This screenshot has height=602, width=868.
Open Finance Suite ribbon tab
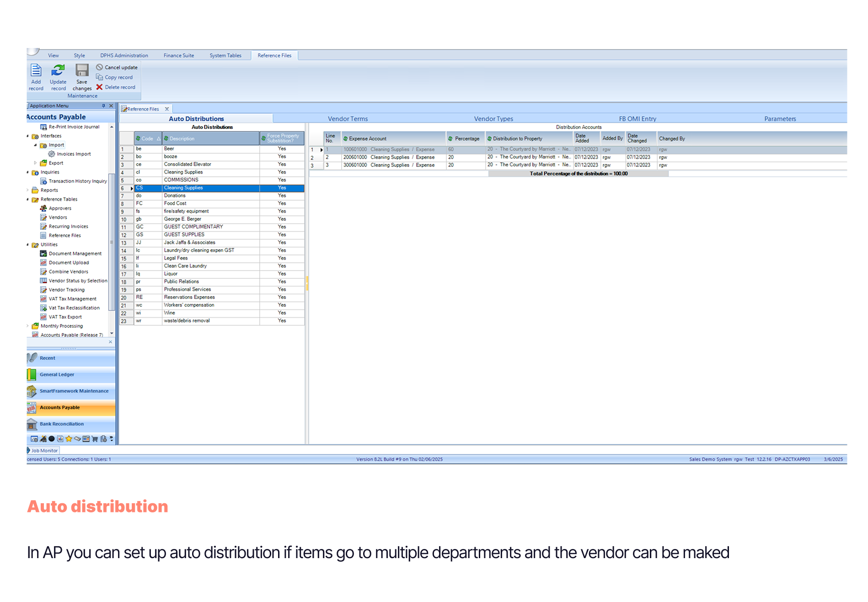[179, 55]
